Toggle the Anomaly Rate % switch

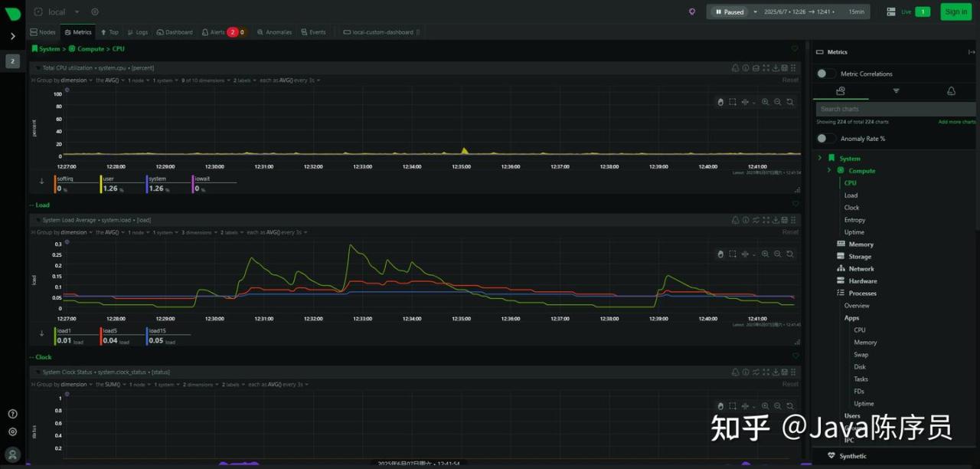click(x=825, y=138)
